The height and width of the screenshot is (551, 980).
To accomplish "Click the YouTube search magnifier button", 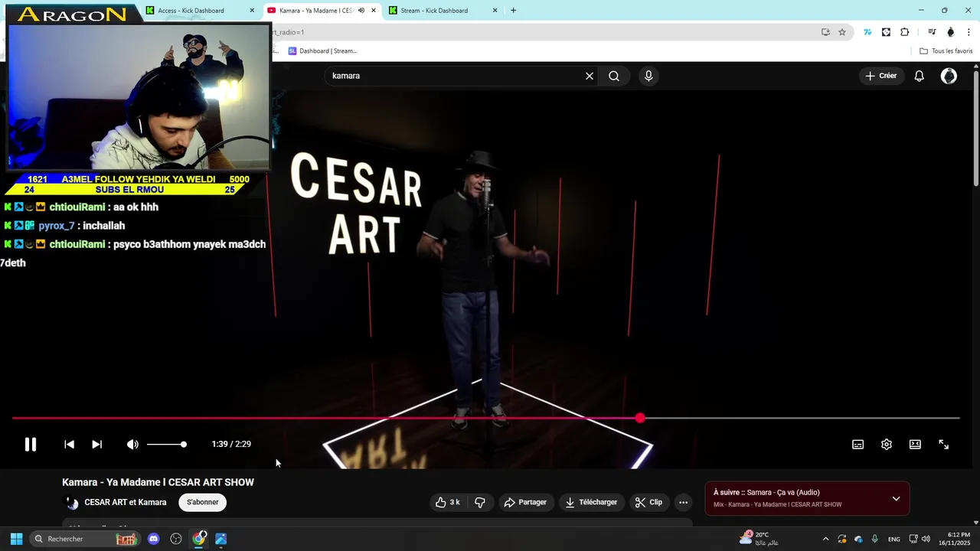I will click(614, 76).
